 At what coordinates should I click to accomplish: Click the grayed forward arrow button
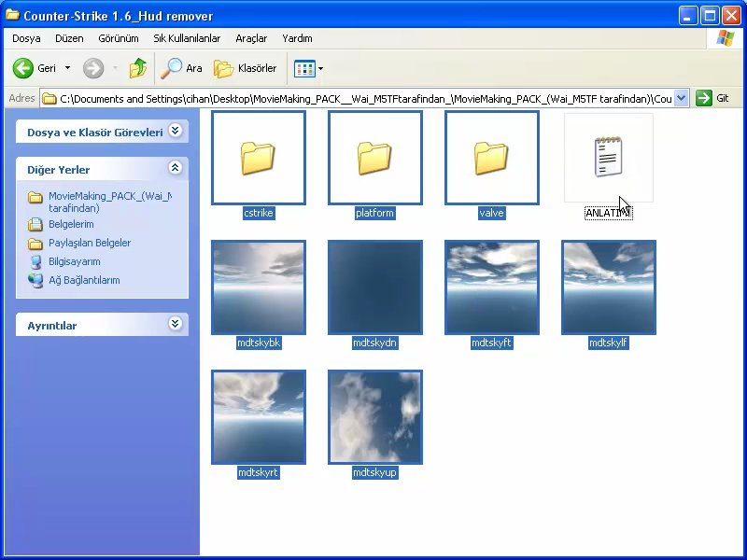pos(93,68)
